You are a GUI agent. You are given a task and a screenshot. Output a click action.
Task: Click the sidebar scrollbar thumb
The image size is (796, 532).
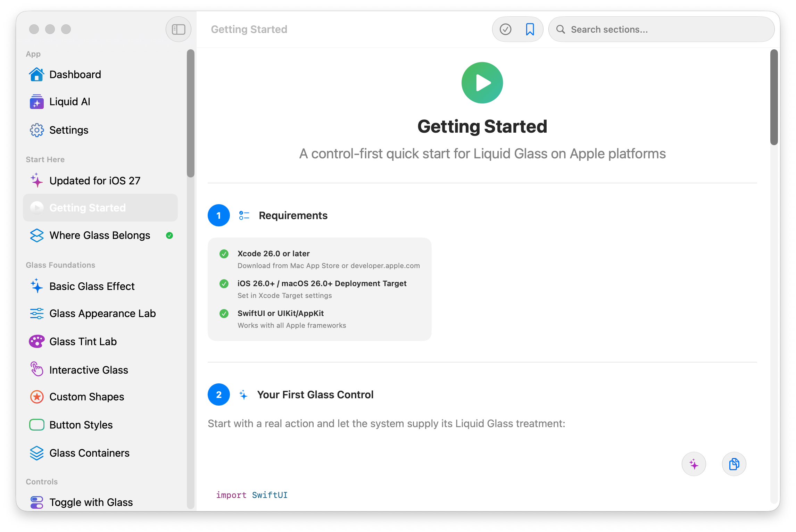point(190,113)
